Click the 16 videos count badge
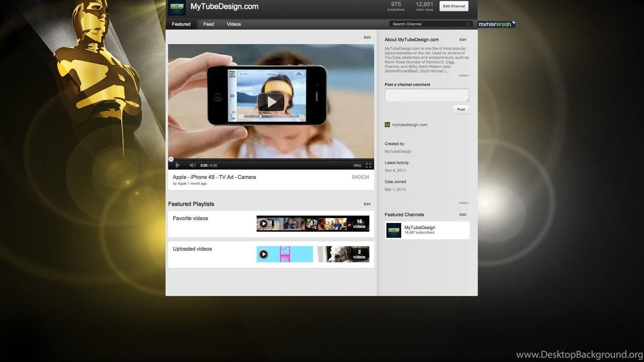Viewport: 644px width, 362px height. click(359, 224)
